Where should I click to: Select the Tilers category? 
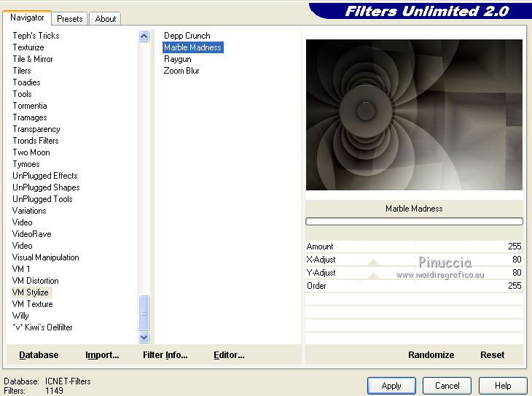[22, 71]
